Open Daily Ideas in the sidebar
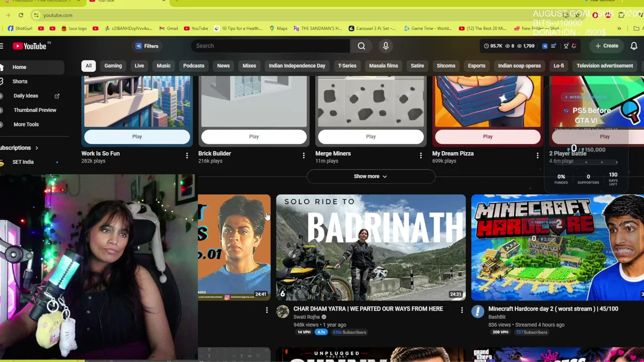This screenshot has width=644, height=362. tap(26, 96)
